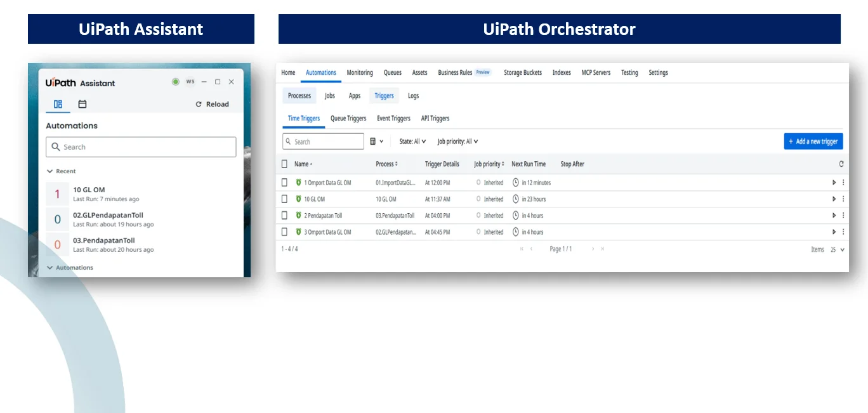Refresh the triggers table with refresh icon

[x=841, y=164]
